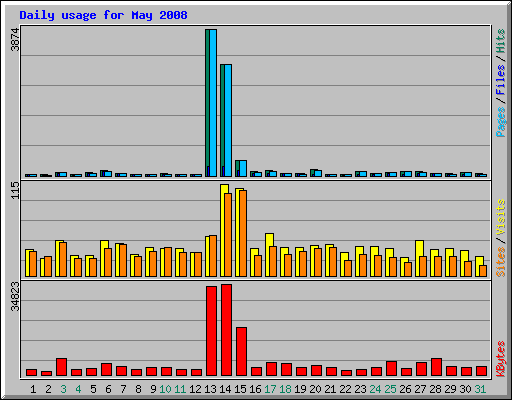The height and width of the screenshot is (400, 512).
Task: Click day label 20 on the x-axis
Action: coord(315,389)
